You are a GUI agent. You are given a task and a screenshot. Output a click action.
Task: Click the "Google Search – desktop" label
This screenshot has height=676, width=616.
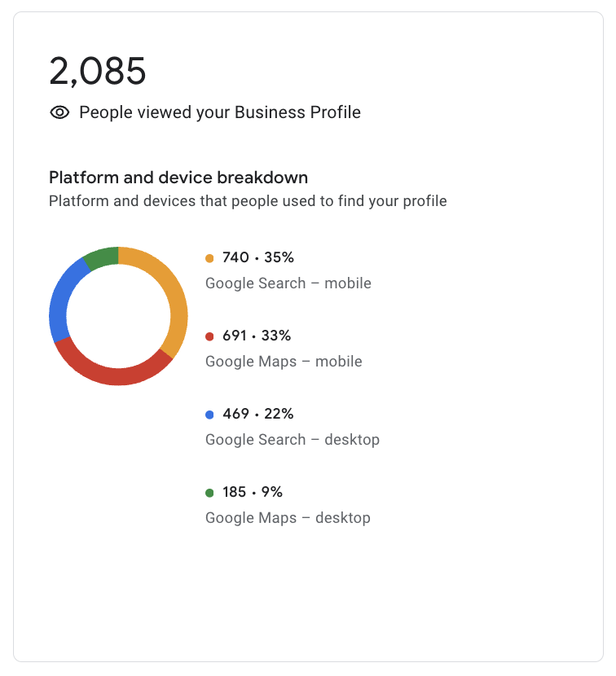293,440
